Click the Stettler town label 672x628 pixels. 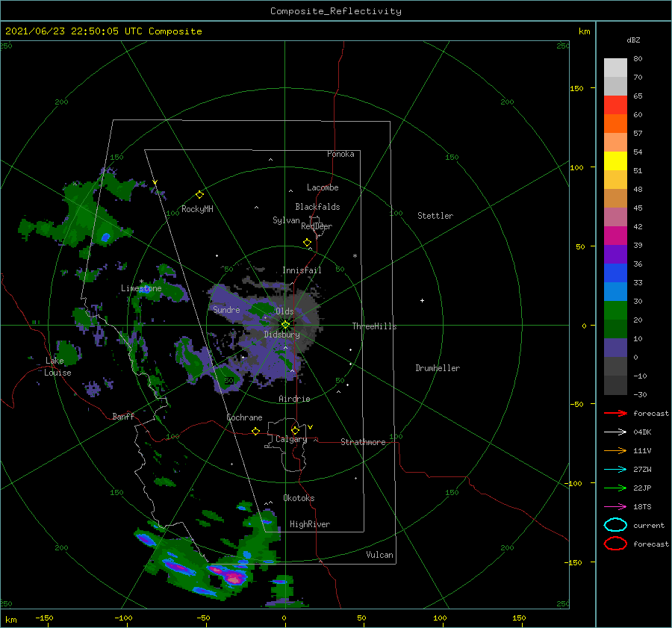pos(435,216)
